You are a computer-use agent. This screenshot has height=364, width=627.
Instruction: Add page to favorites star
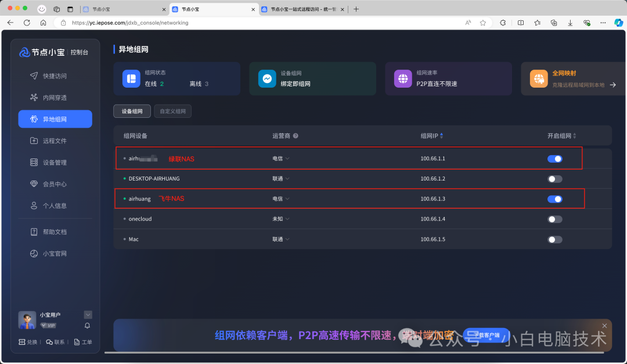coord(483,23)
